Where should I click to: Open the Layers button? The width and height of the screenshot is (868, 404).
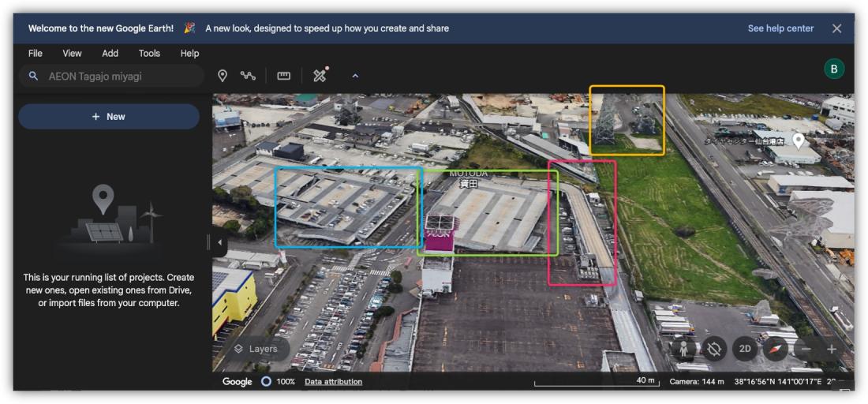256,350
